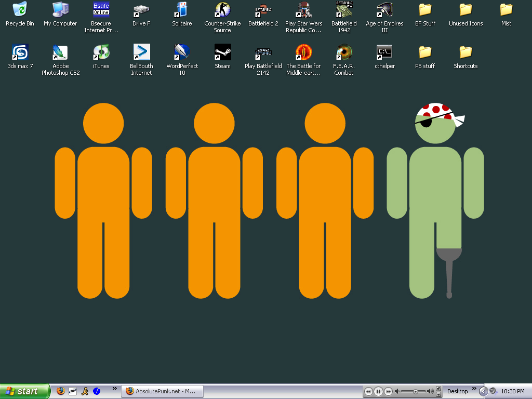Click the WordPerfect 10 icon
This screenshot has width=532, height=399.
point(182,52)
